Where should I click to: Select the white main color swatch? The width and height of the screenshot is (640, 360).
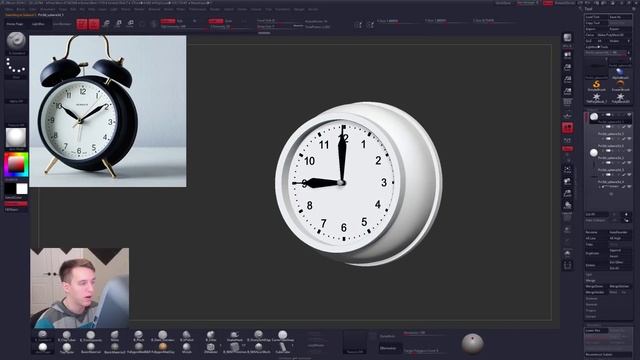pyautogui.click(x=22, y=189)
